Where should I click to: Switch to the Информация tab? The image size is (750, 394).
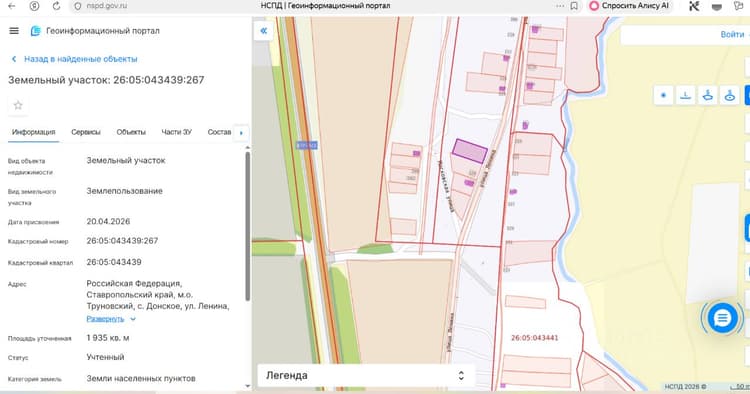(33, 132)
